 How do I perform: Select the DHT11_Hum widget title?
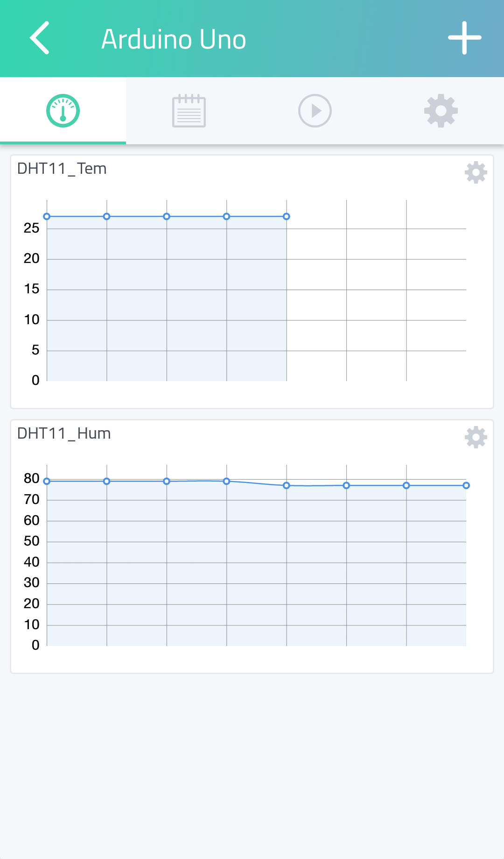pyautogui.click(x=64, y=433)
